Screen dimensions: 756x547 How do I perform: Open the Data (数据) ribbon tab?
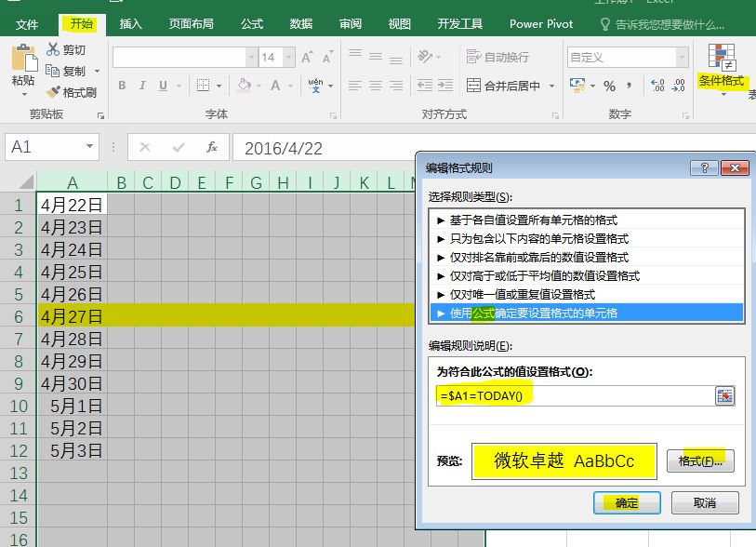point(301,23)
